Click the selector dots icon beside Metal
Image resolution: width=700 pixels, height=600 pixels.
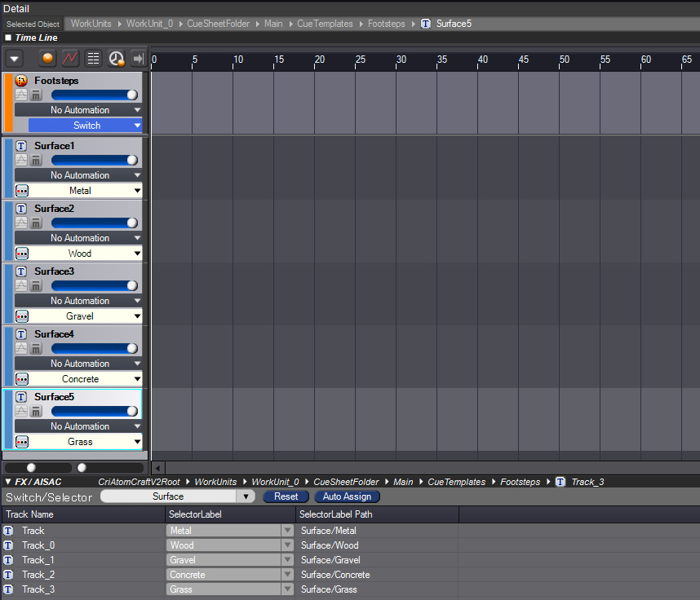(22, 191)
